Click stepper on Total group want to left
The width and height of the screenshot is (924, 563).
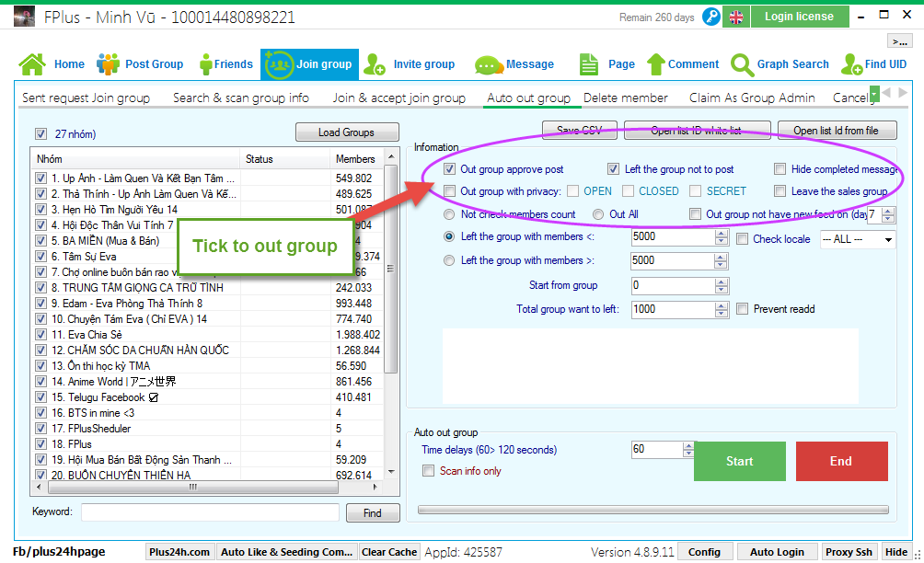coord(722,310)
